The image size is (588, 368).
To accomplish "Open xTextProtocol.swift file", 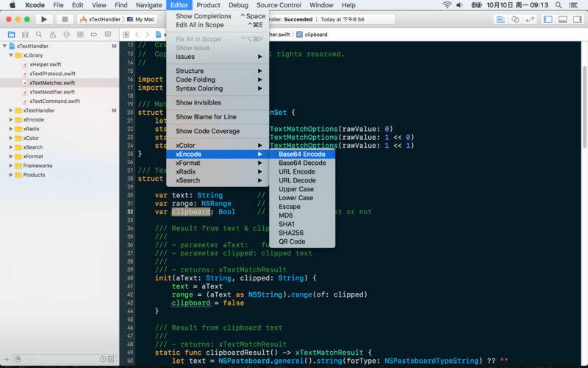I will (x=52, y=74).
